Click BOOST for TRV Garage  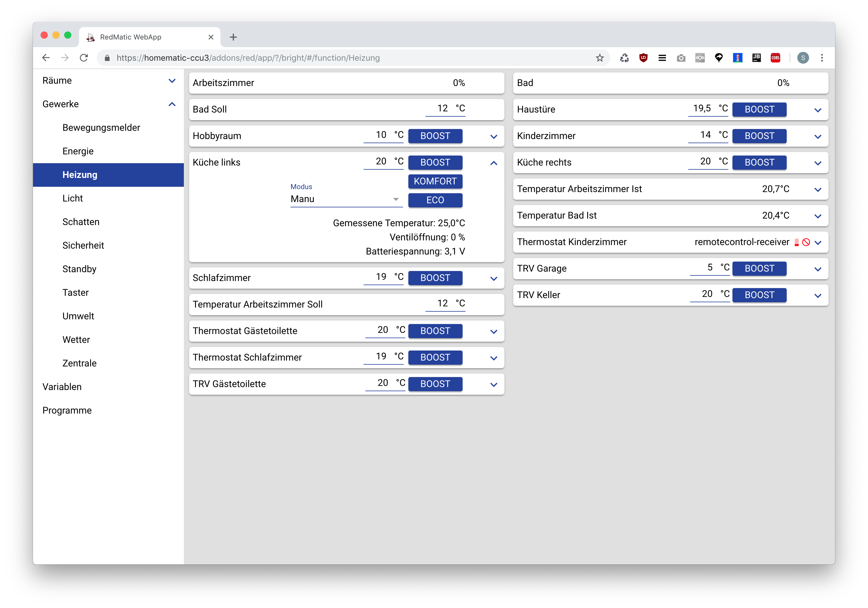(x=759, y=269)
